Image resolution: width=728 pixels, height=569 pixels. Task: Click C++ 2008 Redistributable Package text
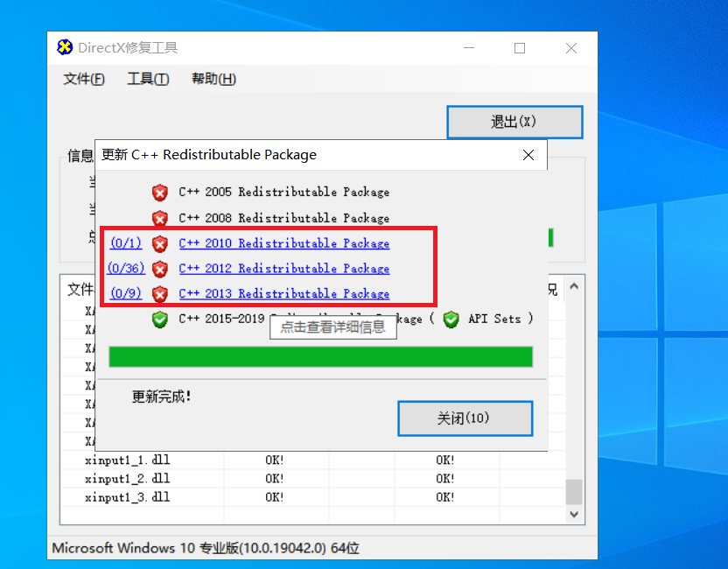point(284,218)
